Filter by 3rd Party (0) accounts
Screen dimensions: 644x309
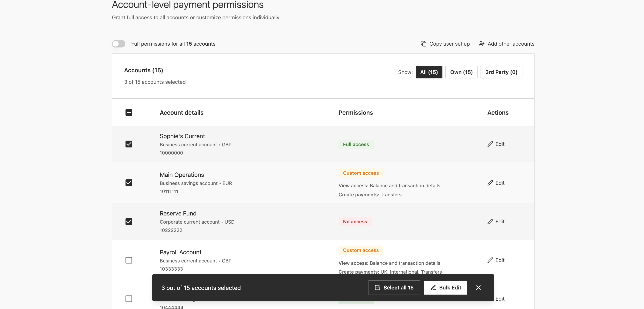click(x=501, y=72)
